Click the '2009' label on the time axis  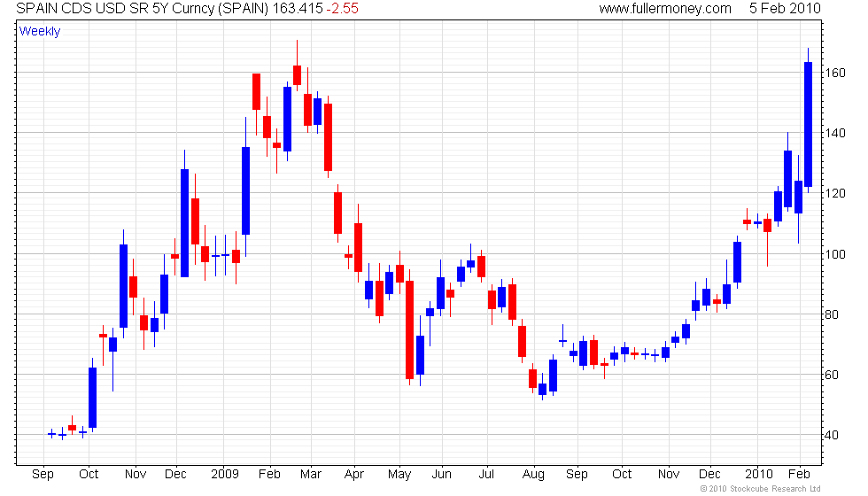225,475
